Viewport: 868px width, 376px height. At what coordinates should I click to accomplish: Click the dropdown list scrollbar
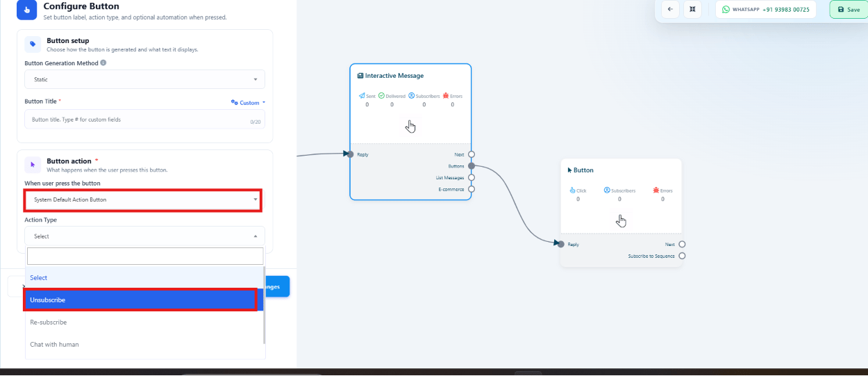tap(263, 306)
